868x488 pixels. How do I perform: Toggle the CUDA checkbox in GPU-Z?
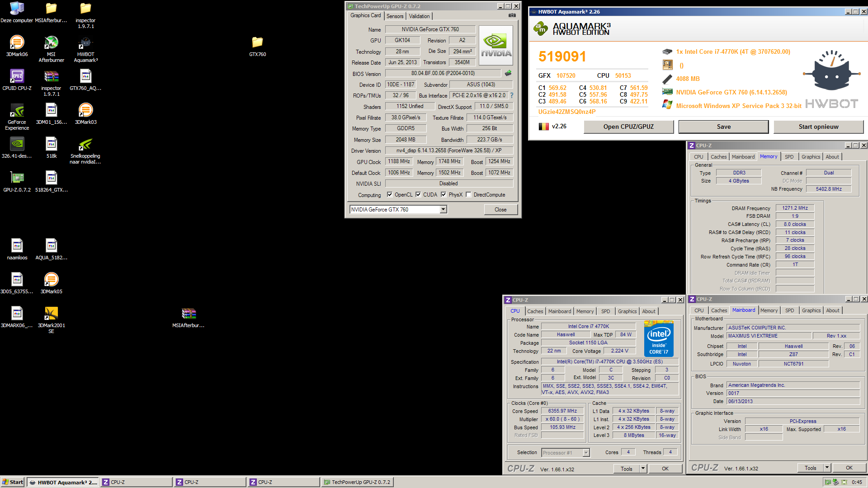418,195
